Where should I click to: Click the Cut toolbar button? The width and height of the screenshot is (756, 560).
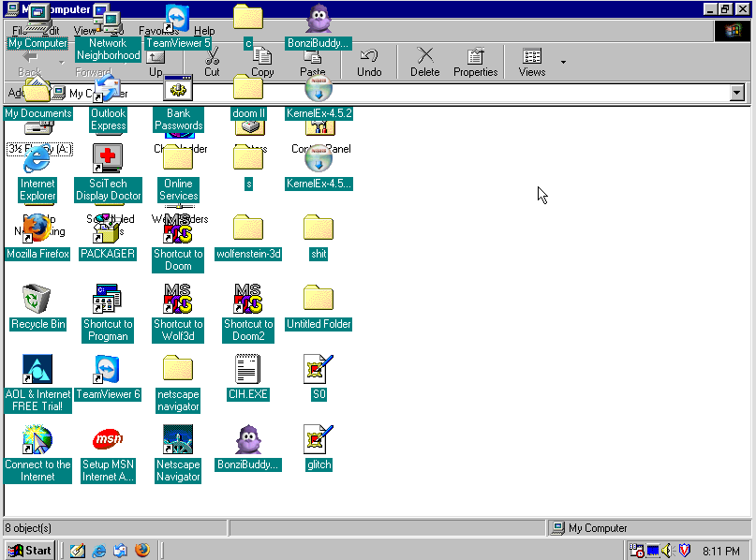(x=212, y=62)
